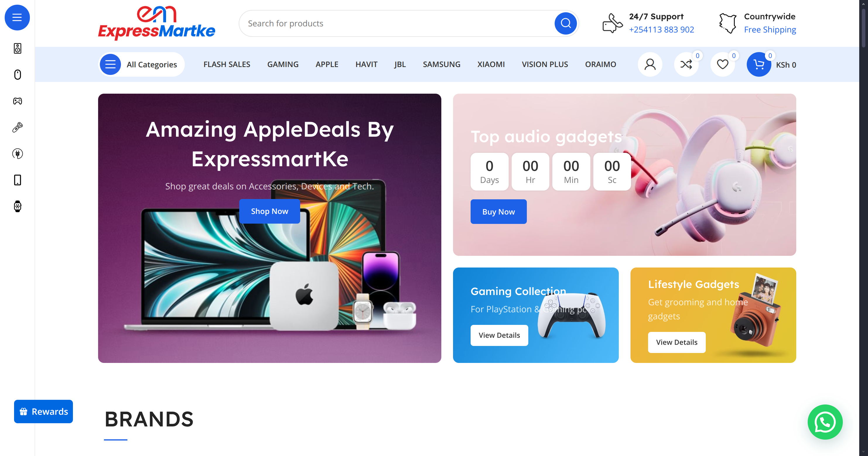The image size is (868, 456).
Task: Open the blue sidebar hamburger menu
Action: [17, 18]
